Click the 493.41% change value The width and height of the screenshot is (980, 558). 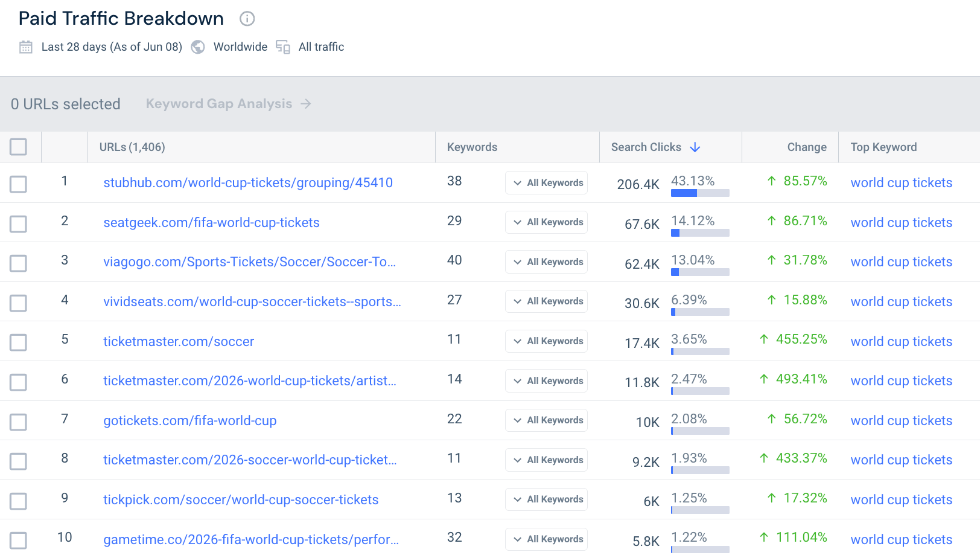click(x=801, y=379)
